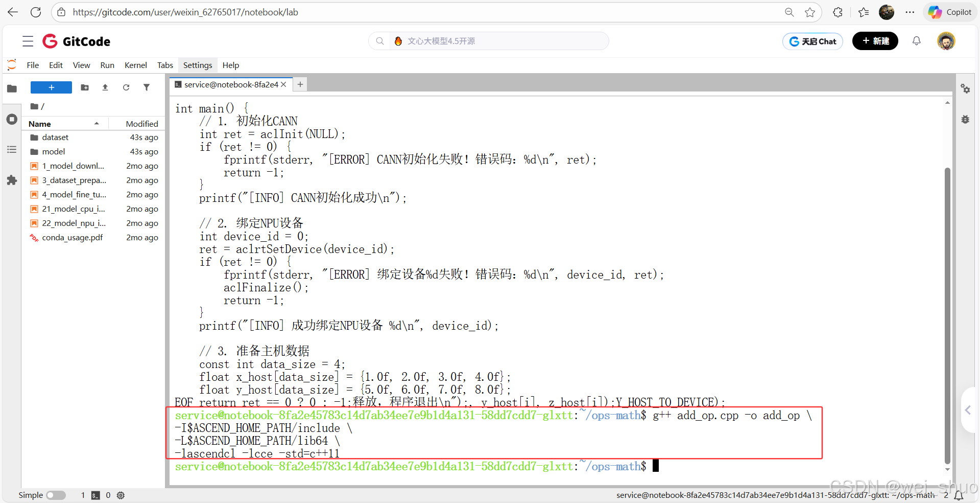The width and height of the screenshot is (980, 503).
Task: Click the GitCode search box
Action: click(489, 41)
